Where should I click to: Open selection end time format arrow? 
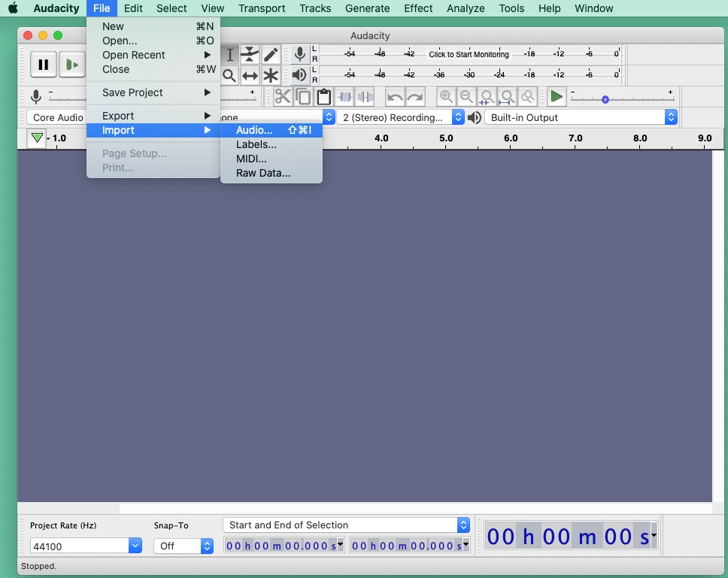[x=466, y=543]
